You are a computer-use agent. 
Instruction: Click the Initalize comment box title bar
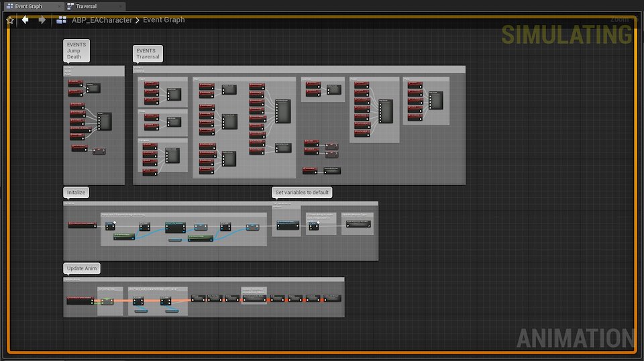coord(221,203)
